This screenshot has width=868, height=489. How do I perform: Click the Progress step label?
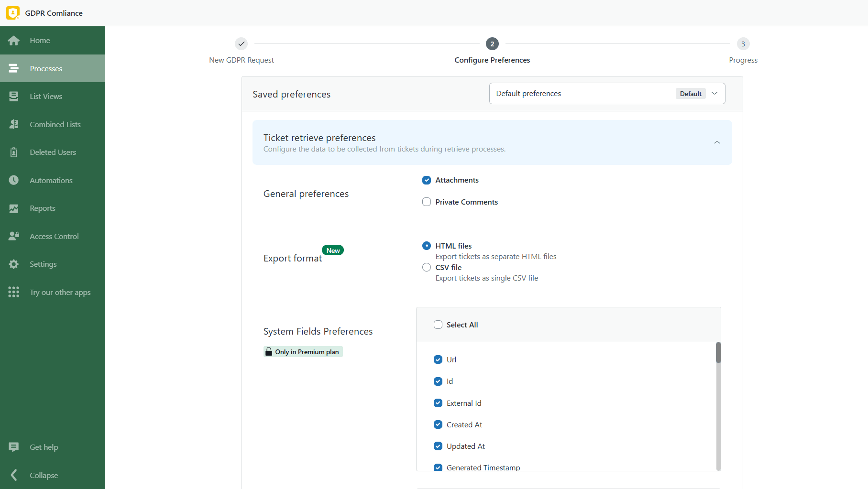coord(743,60)
